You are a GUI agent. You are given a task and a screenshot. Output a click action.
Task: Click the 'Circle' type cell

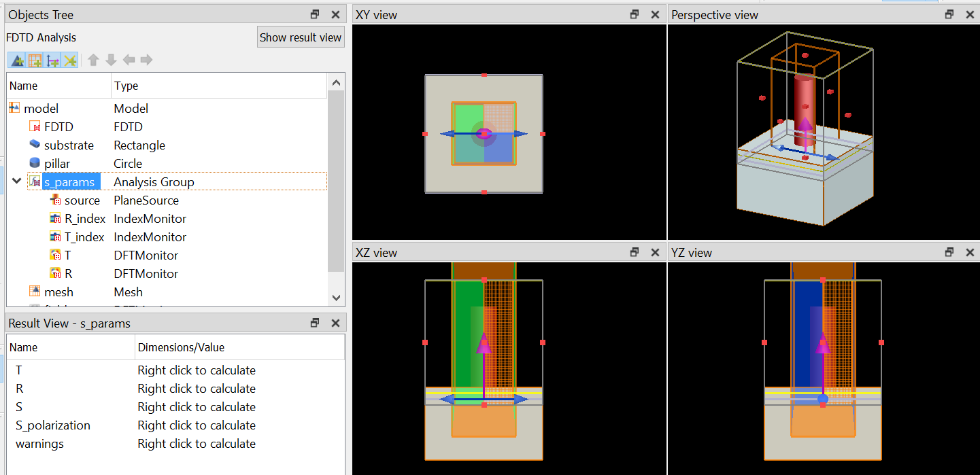click(128, 163)
